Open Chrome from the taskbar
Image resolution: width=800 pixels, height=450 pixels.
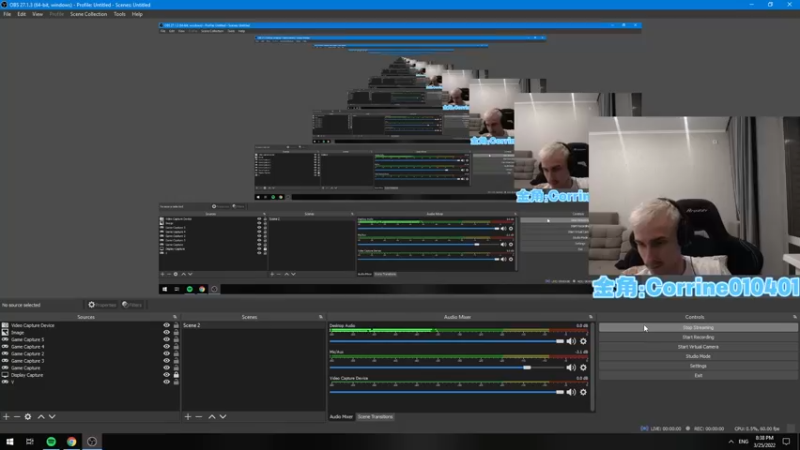coord(71,441)
